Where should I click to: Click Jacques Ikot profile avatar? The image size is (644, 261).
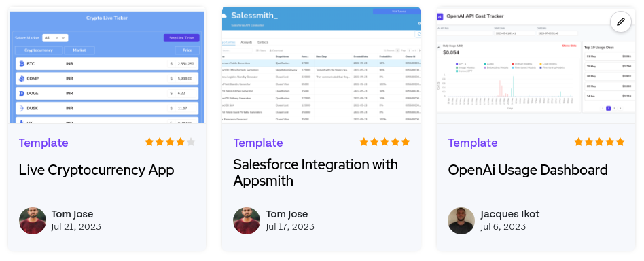click(x=461, y=221)
